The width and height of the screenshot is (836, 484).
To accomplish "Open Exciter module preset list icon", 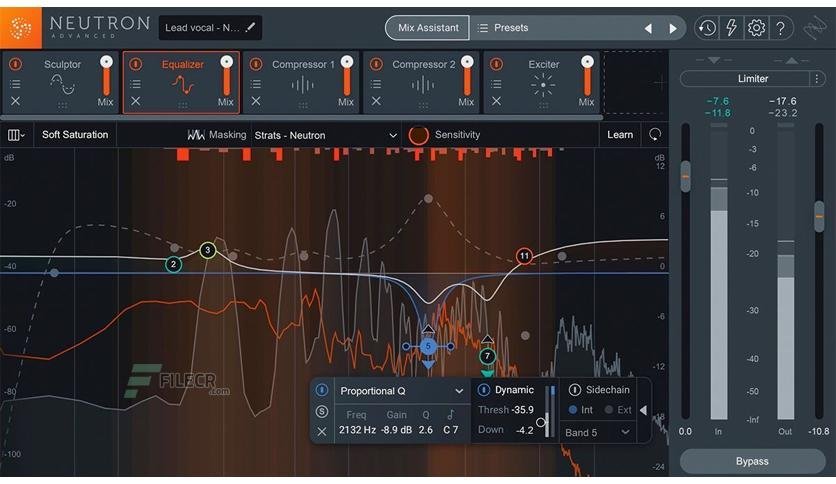I will click(x=496, y=84).
